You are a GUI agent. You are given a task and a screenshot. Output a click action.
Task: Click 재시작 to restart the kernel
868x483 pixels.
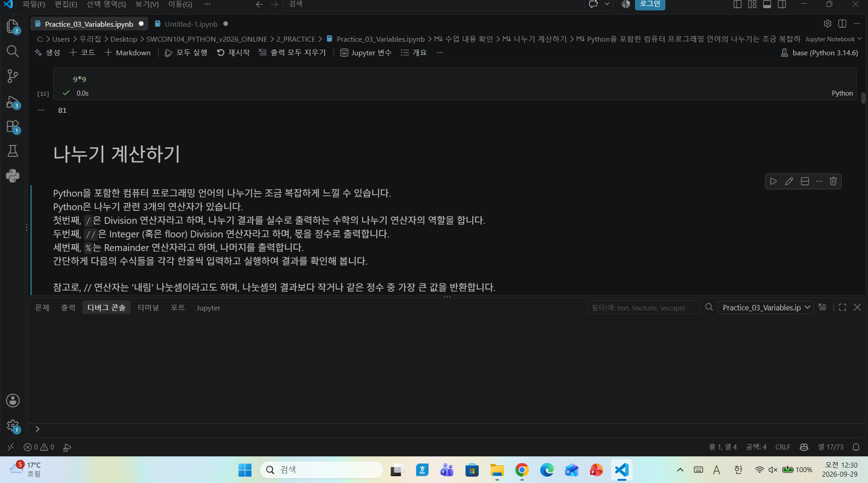(233, 53)
